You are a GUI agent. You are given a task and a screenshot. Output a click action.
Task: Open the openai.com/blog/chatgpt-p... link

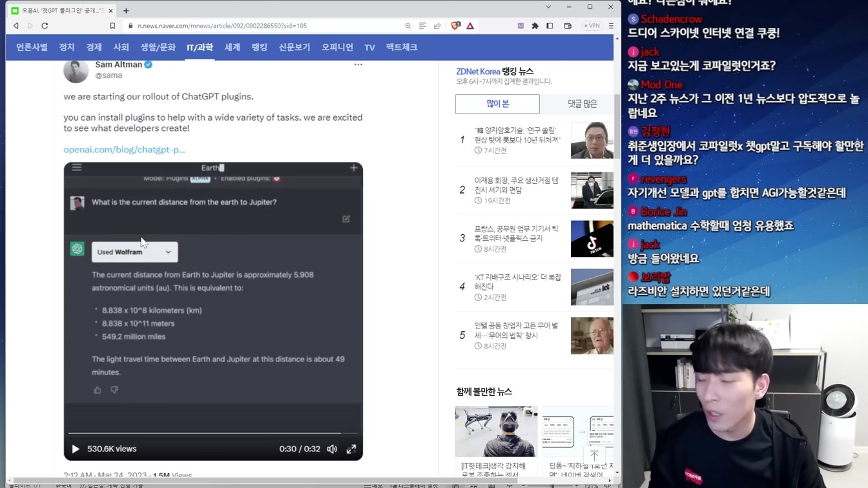coord(124,149)
